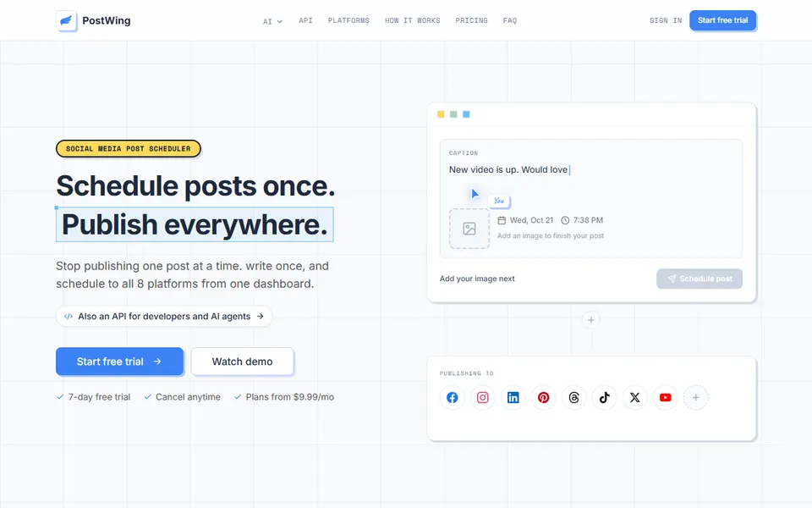812x508 pixels.
Task: Select the Instagram platform icon
Action: click(x=483, y=398)
